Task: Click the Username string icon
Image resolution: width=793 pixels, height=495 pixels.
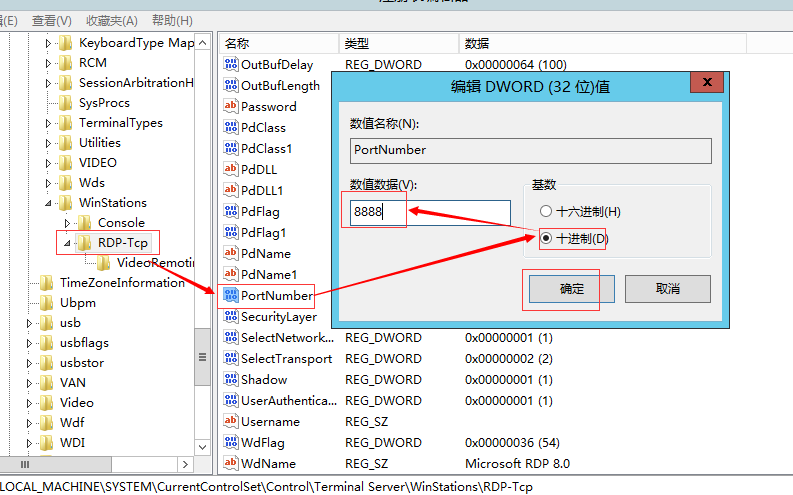Action: pos(231,421)
